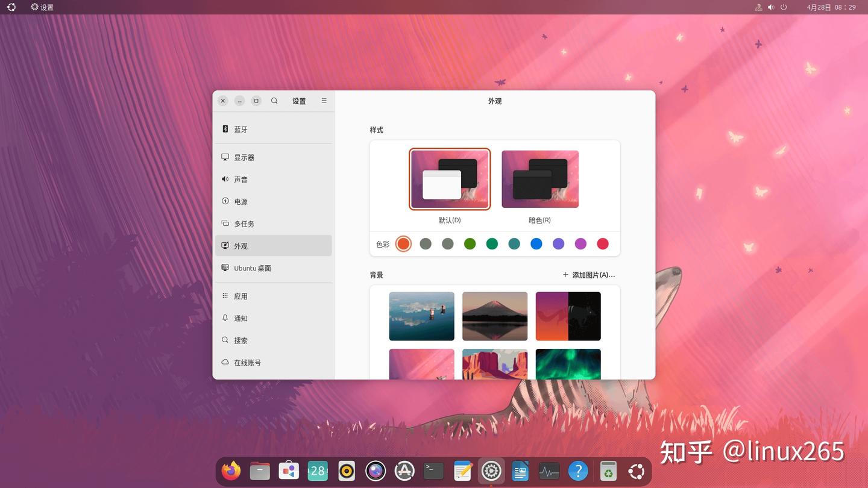Click the search magnifier in the Settings titlebar
Screen dimensions: 868x488
tap(274, 101)
